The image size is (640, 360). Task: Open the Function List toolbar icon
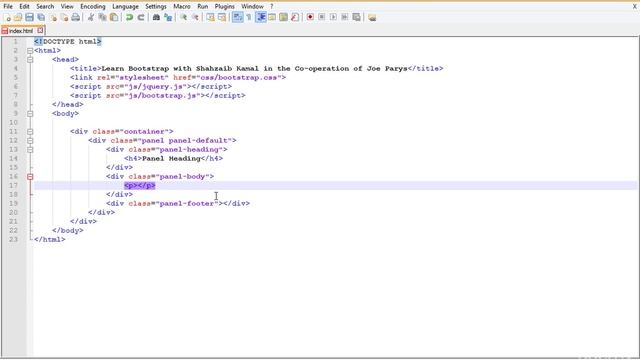coord(295,17)
